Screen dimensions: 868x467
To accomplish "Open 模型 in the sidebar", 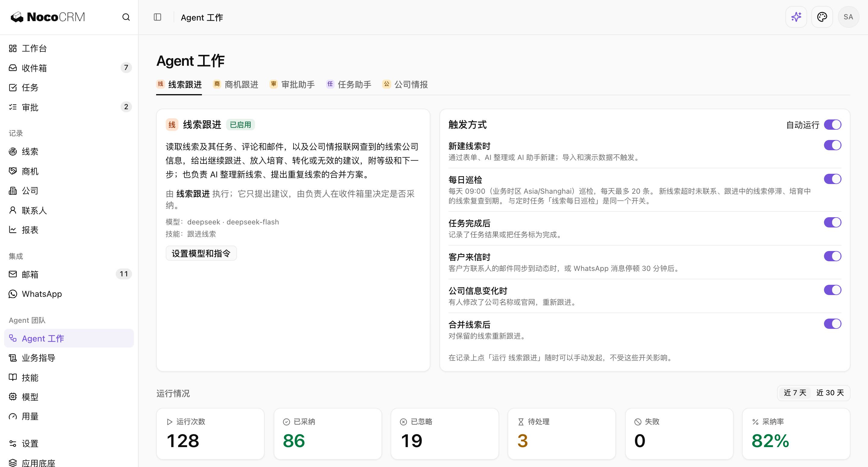I will (x=69, y=397).
